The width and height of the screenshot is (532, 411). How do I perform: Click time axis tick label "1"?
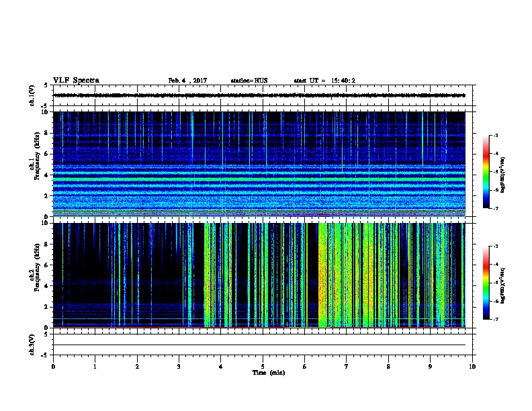click(x=95, y=367)
